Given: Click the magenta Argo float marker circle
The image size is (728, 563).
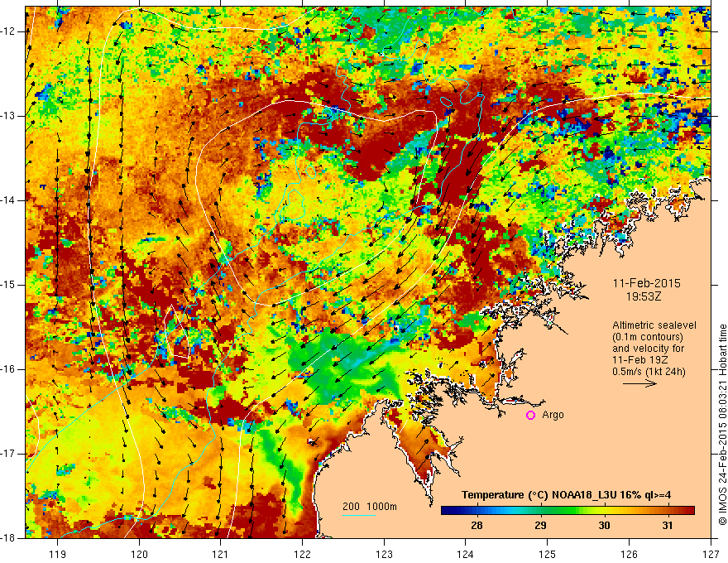Looking at the screenshot, I should click(530, 416).
